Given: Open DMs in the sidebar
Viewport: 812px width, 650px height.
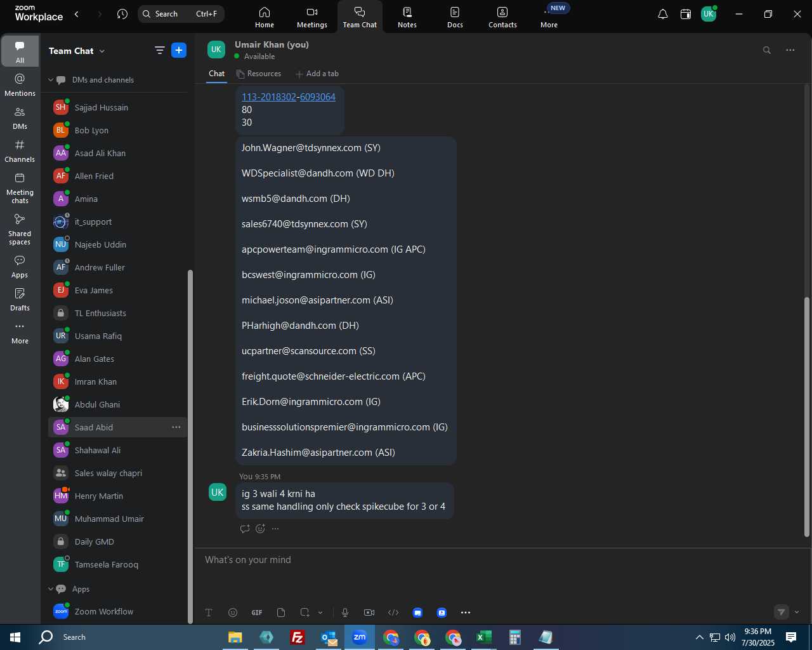Looking at the screenshot, I should 20,118.
